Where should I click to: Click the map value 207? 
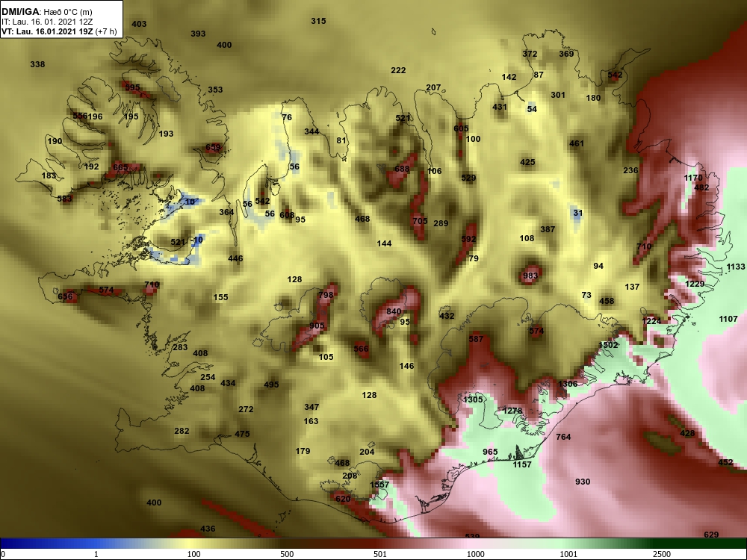[x=433, y=87]
